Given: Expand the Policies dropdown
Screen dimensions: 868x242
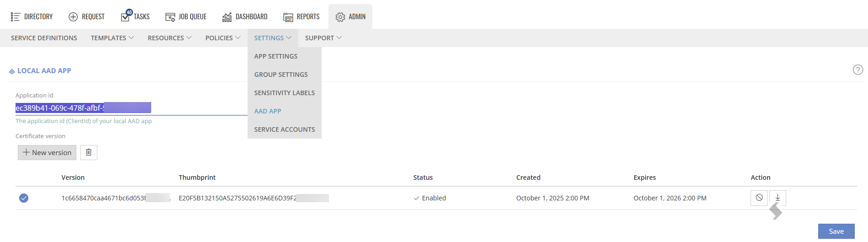Looking at the screenshot, I should (223, 38).
